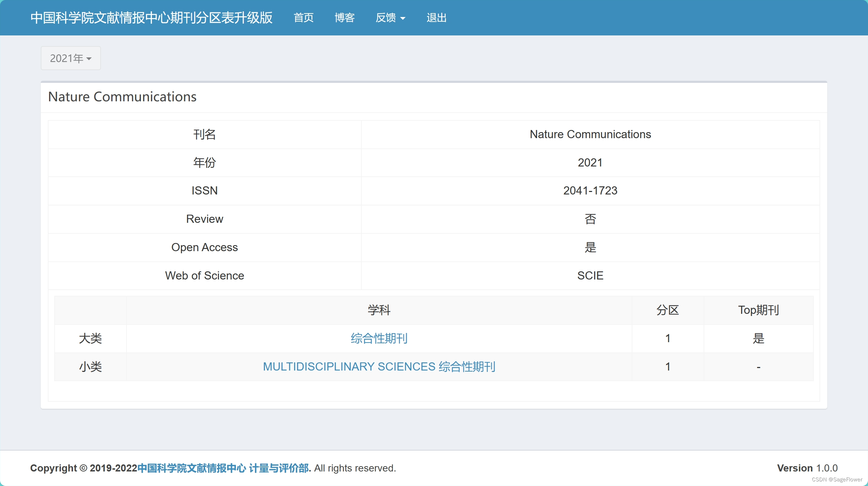Open the 博客 navigation item

(345, 18)
